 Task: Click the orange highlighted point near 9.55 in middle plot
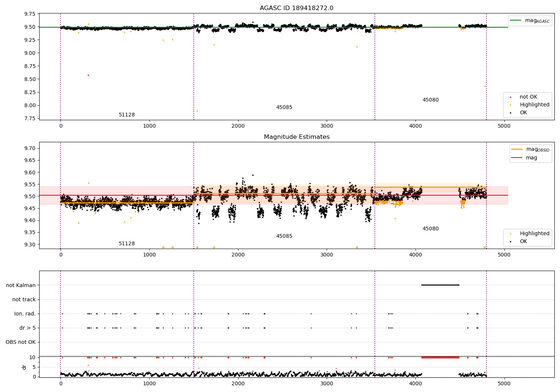coord(88,183)
